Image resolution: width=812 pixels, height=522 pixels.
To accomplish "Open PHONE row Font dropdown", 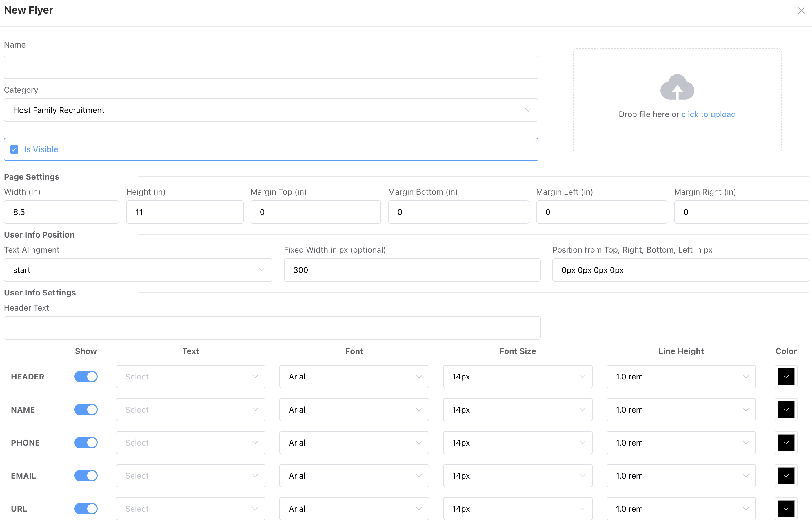I will click(354, 443).
